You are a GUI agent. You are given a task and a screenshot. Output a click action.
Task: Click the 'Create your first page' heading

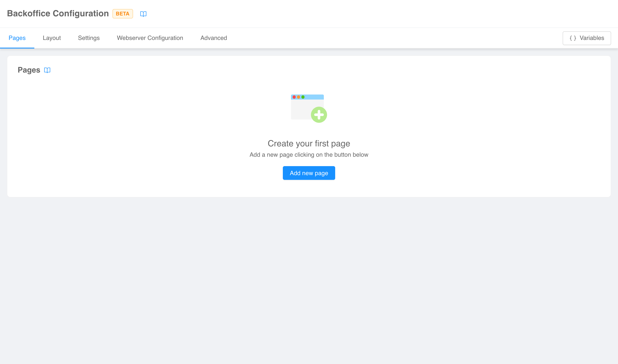(309, 144)
